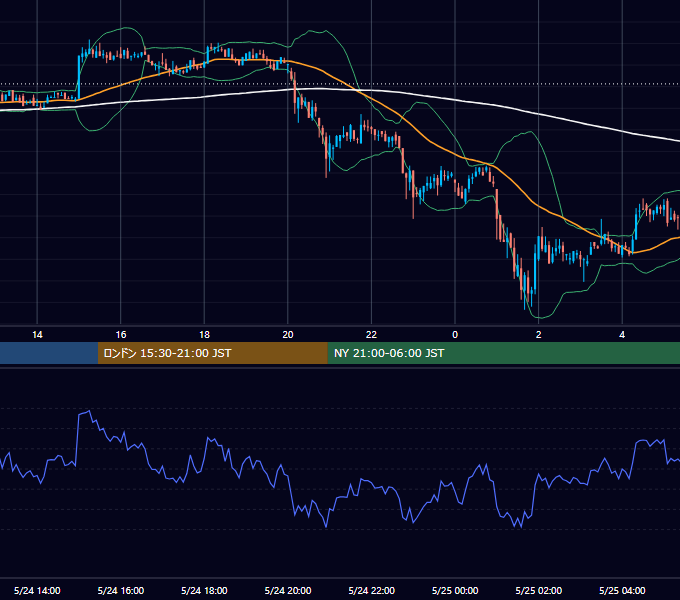The height and width of the screenshot is (600, 680).
Task: Click the blue session bar before the London session
Action: tap(49, 353)
